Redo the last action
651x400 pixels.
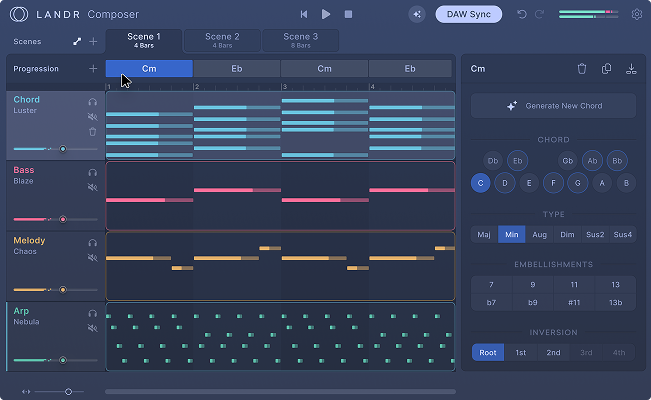[x=539, y=14]
